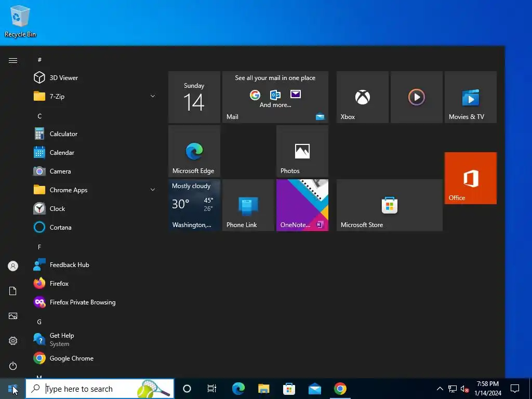Open Microsoft Store from the taskbar
532x399 pixels.
tap(289, 389)
